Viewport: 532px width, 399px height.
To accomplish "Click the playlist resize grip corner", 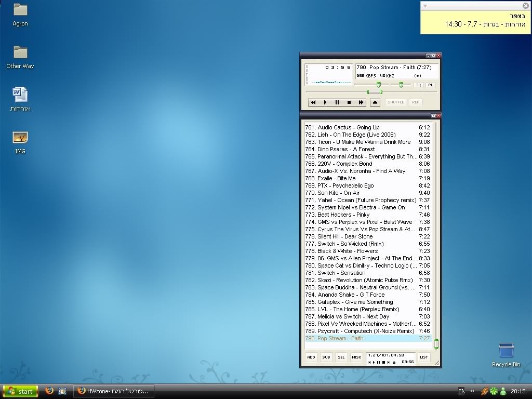I will (437, 363).
